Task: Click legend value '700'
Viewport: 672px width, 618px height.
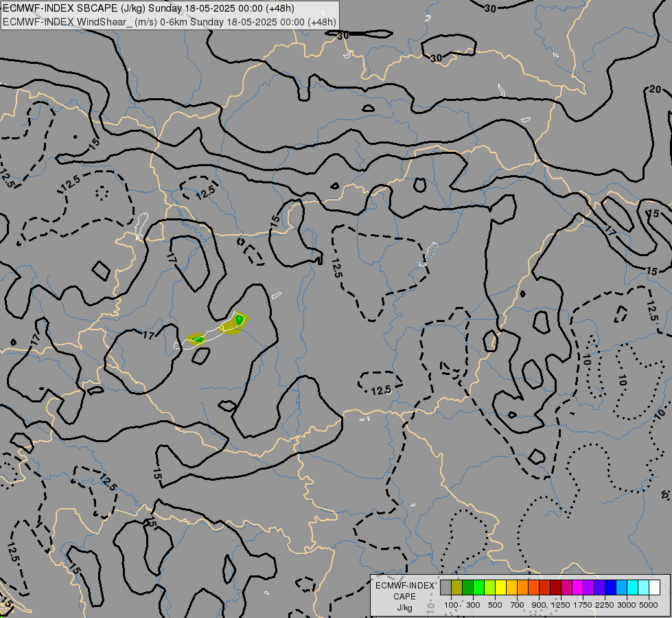Action: (518, 605)
